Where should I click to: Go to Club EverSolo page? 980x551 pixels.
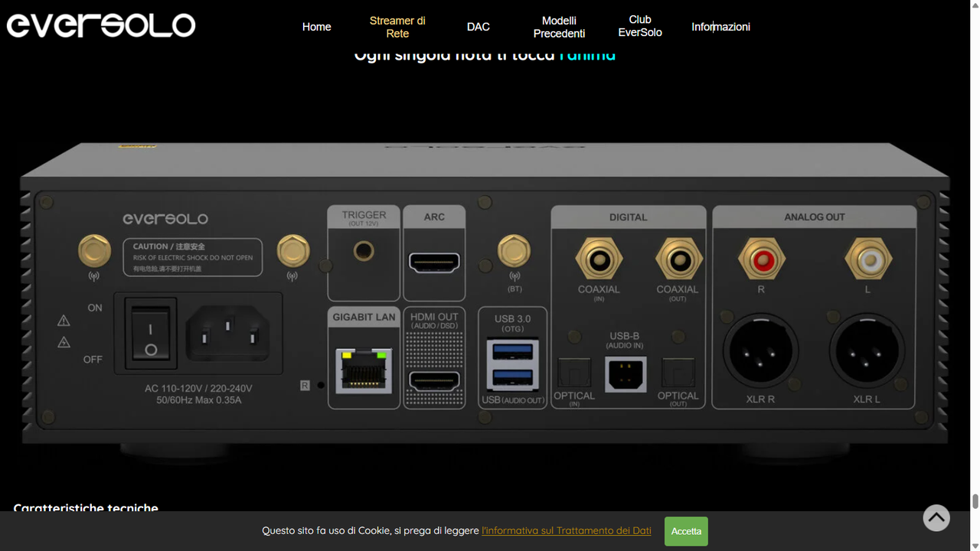pos(640,26)
